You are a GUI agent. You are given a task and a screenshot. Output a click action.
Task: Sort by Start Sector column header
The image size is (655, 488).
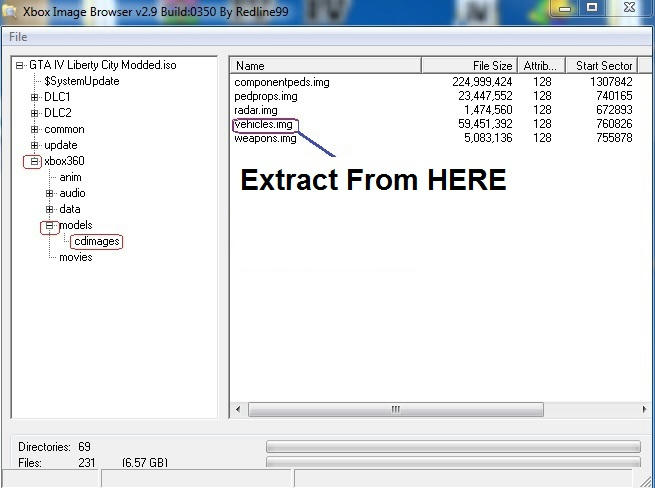click(603, 66)
